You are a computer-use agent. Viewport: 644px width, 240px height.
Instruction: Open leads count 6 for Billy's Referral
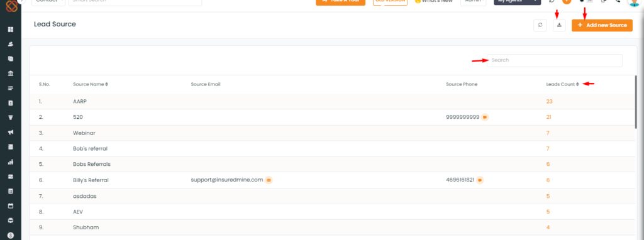(x=548, y=180)
